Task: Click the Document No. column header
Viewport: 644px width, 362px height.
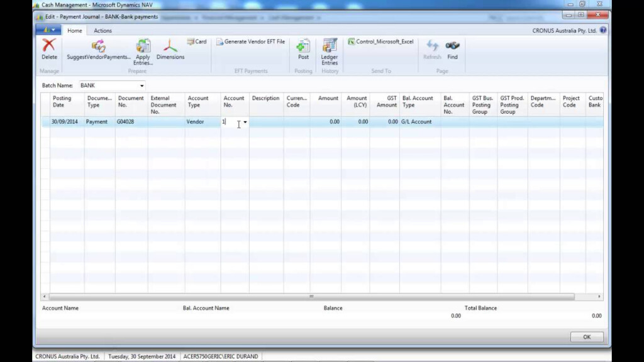Action: (131, 105)
